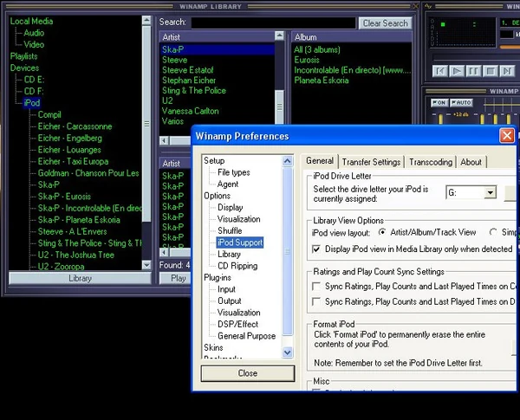Select Output under Plug-ins
This screenshot has width=520, height=420.
[x=229, y=301]
